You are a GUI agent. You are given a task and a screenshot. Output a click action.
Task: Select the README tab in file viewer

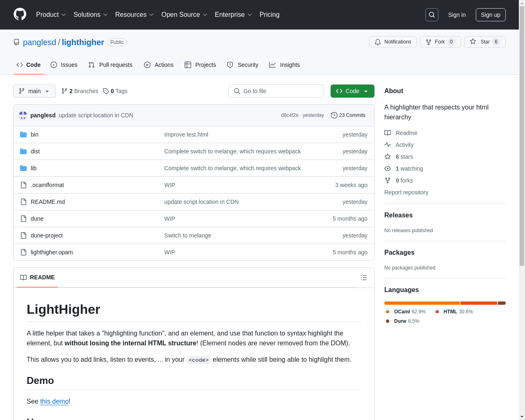point(37,278)
